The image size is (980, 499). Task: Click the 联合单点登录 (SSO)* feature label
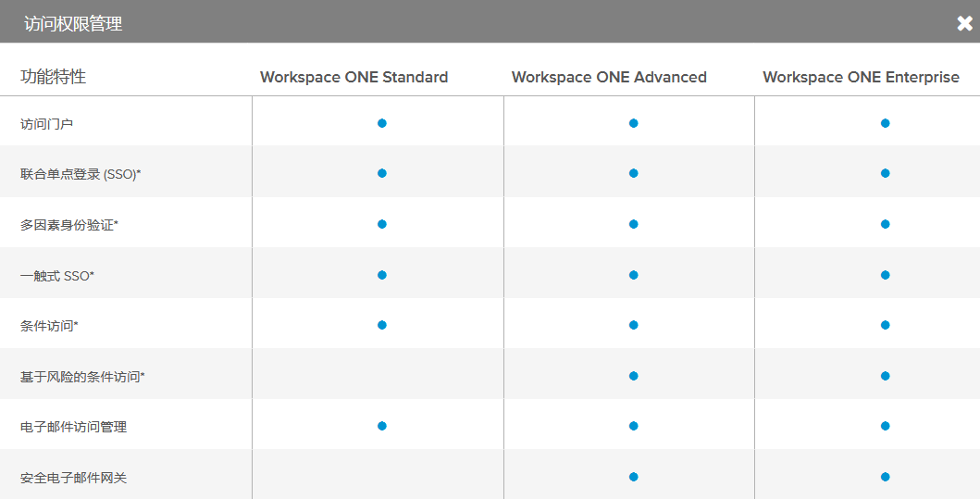81,174
